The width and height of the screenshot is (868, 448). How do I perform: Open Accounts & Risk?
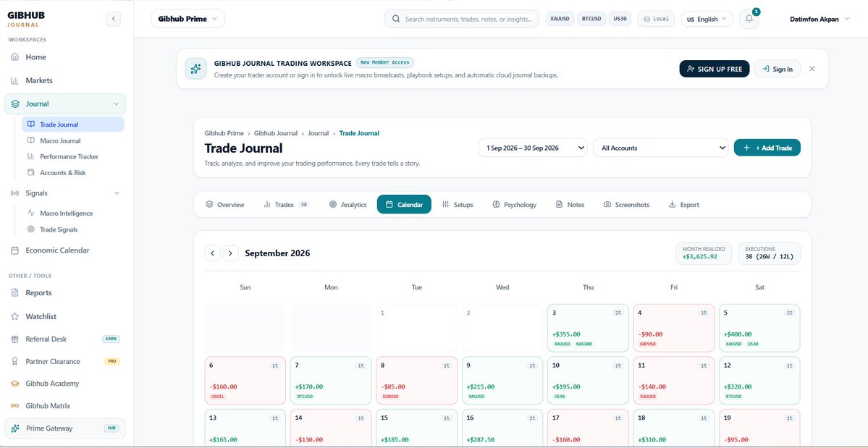coord(73,172)
